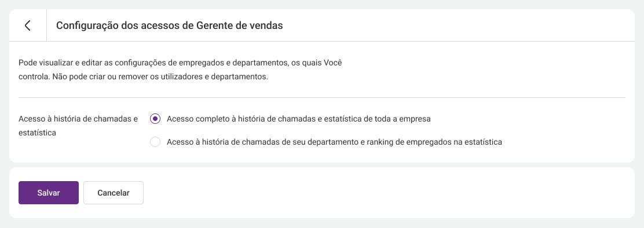
Task: Save settings with the Salvar button
Action: (49, 193)
